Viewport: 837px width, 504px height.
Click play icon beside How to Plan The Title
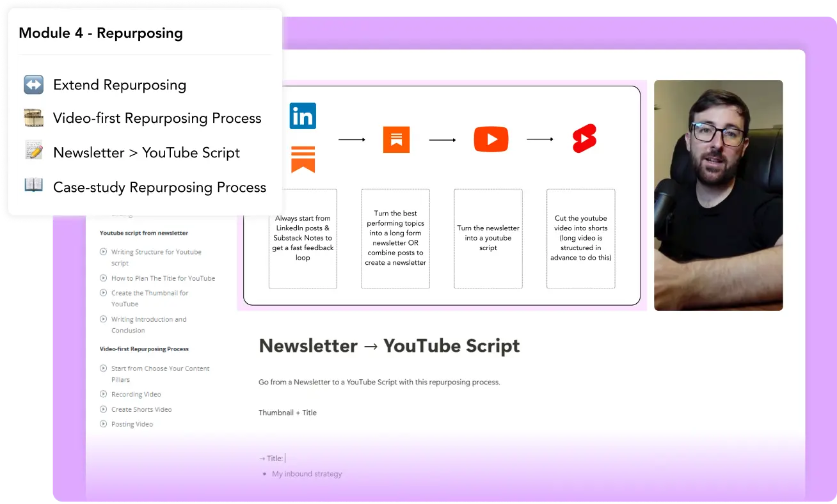104,278
